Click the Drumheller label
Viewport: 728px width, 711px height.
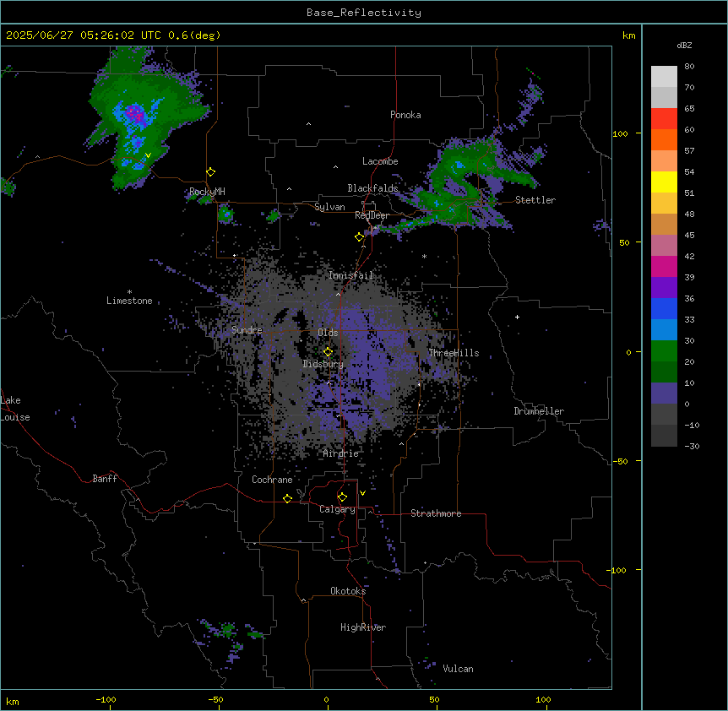[539, 412]
